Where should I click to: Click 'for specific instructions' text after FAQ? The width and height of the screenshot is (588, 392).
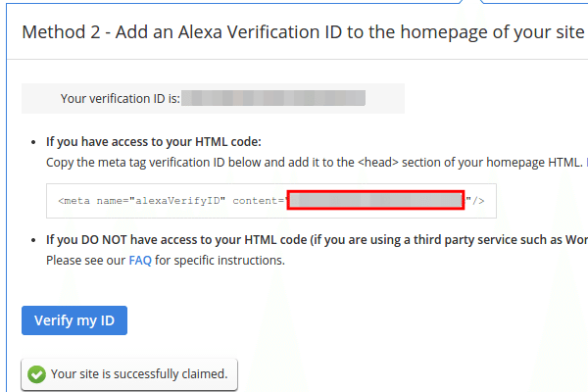point(220,260)
